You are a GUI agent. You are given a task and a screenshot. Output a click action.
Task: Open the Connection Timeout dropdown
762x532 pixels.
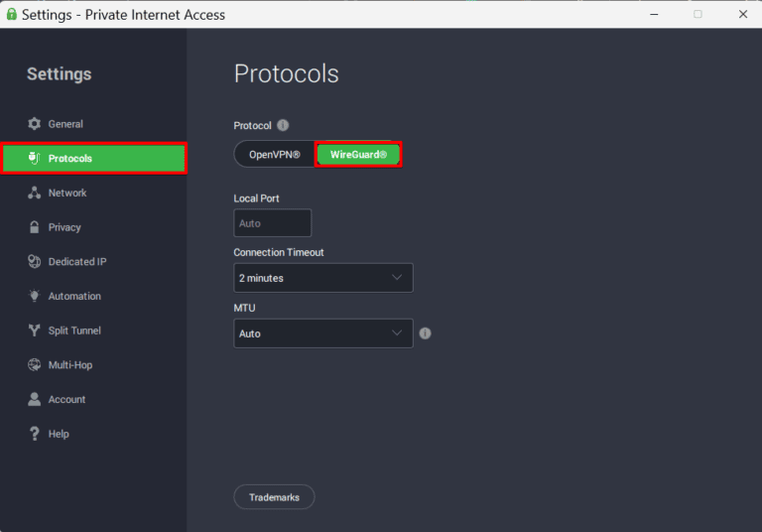[323, 278]
